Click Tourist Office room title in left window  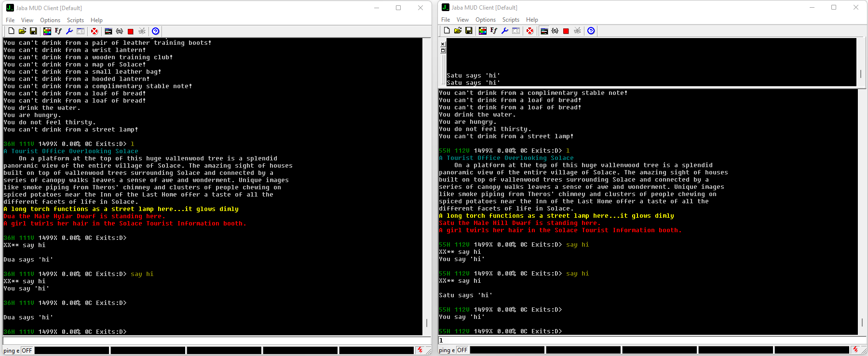click(x=71, y=151)
